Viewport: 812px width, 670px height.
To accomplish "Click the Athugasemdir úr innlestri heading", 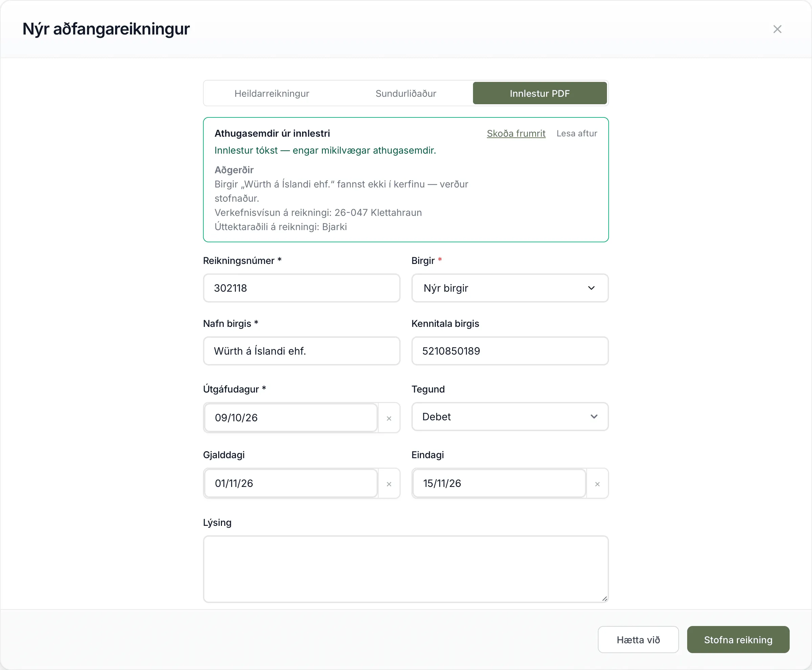I will coord(272,134).
